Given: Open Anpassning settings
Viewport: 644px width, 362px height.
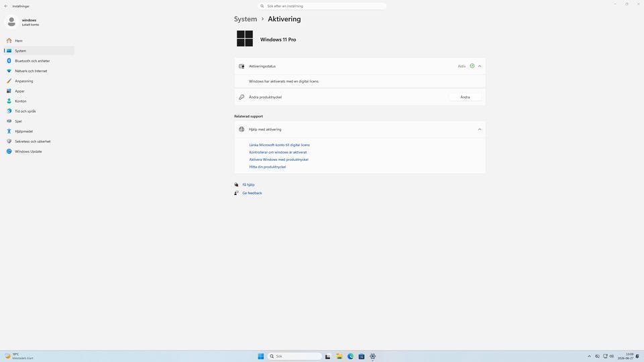Looking at the screenshot, I should [24, 81].
